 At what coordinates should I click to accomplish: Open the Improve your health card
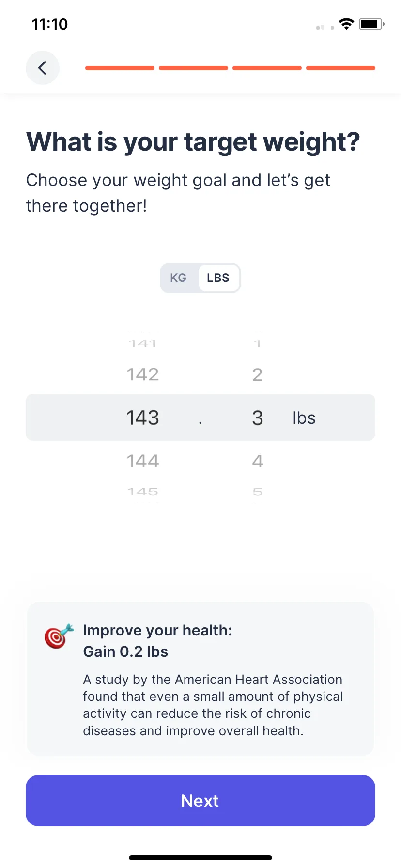point(200,679)
